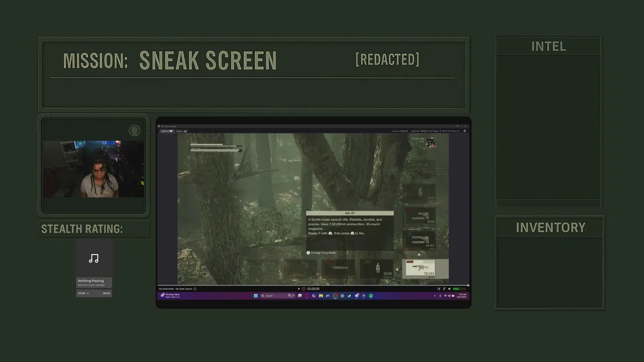Viewport: 644px width, 362px height.
Task: Click circular icon above the webcam feed
Action: point(134,131)
